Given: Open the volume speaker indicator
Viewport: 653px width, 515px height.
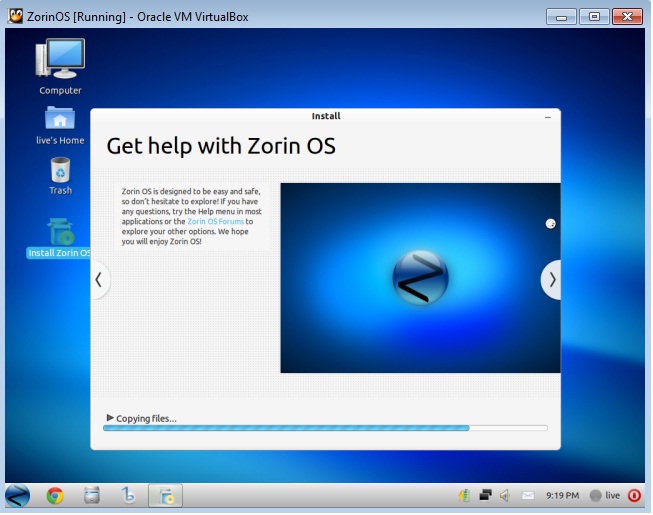Looking at the screenshot, I should [x=505, y=495].
